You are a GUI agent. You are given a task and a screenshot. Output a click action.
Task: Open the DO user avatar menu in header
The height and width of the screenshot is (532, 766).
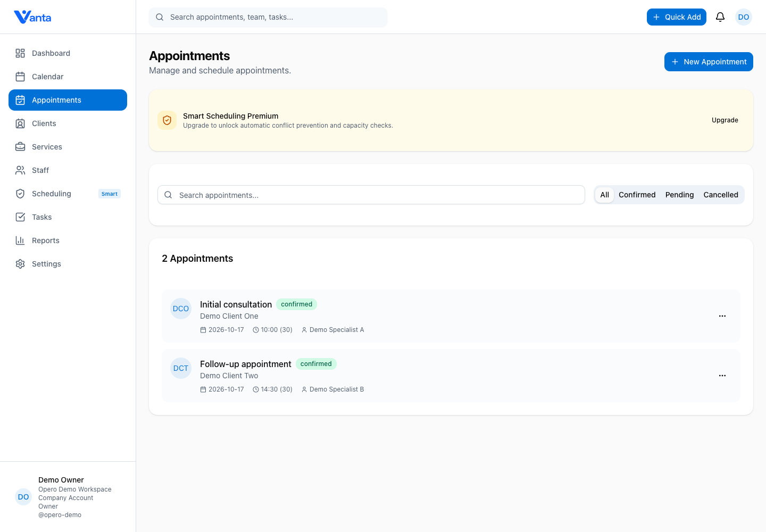pyautogui.click(x=744, y=17)
